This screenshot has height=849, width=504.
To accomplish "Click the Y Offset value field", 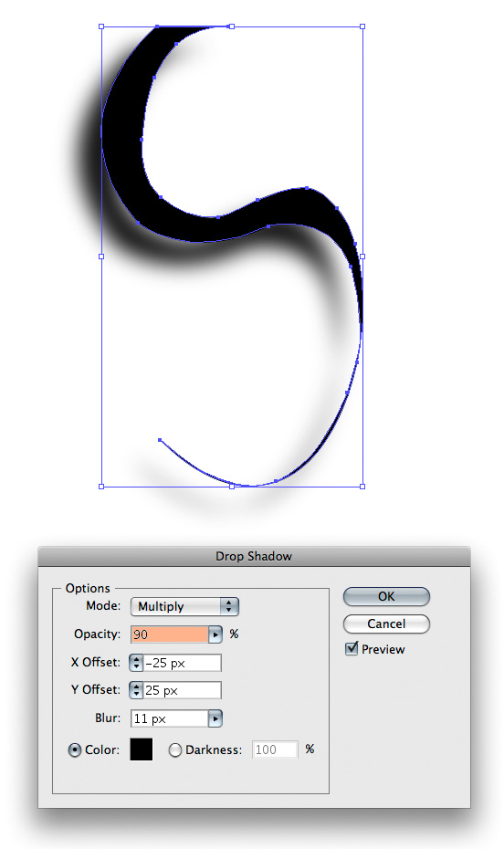I will pos(183,690).
